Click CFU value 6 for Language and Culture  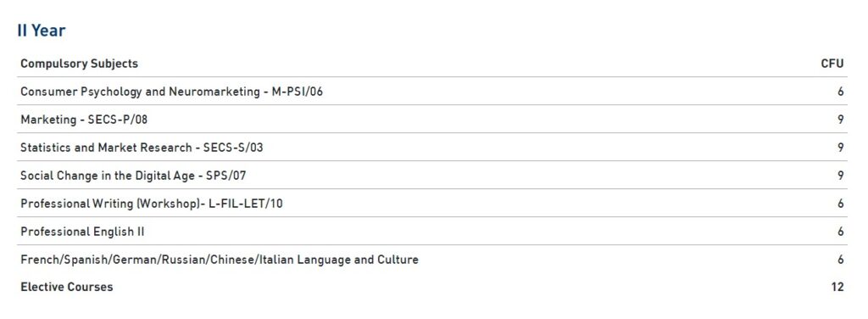pyautogui.click(x=841, y=260)
